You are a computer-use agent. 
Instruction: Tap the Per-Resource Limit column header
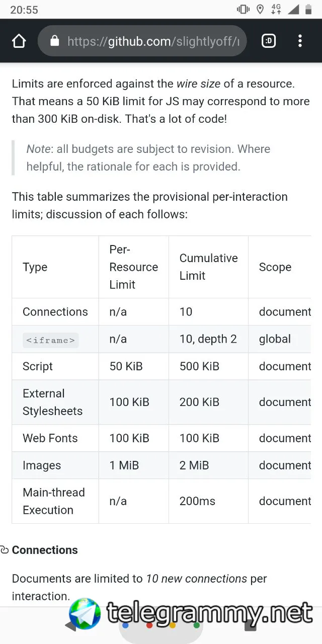(134, 267)
